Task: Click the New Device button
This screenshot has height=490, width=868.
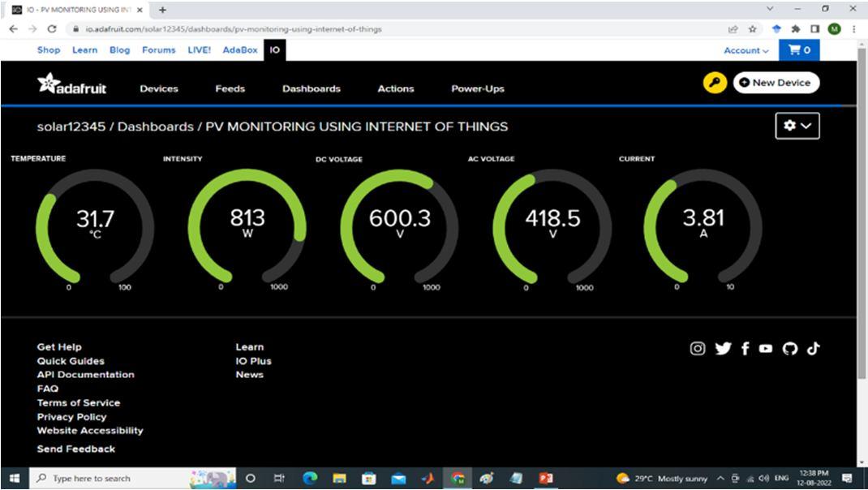Action: (776, 83)
